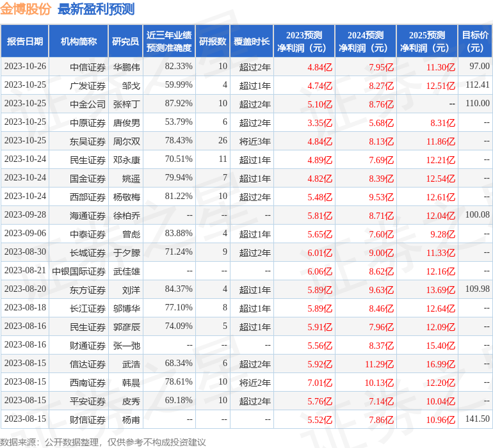Click target price 109.98
The image size is (493, 448).
pos(478,289)
